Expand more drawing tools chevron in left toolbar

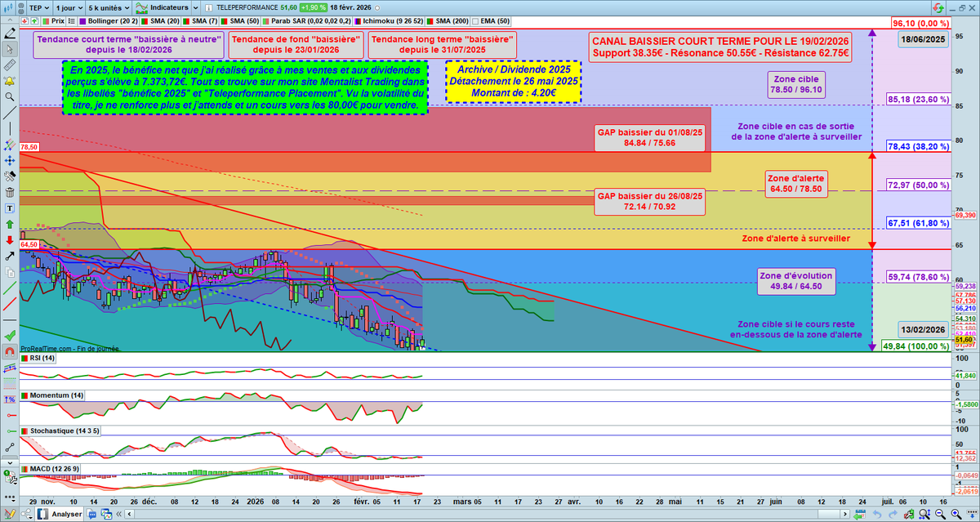coord(10,463)
